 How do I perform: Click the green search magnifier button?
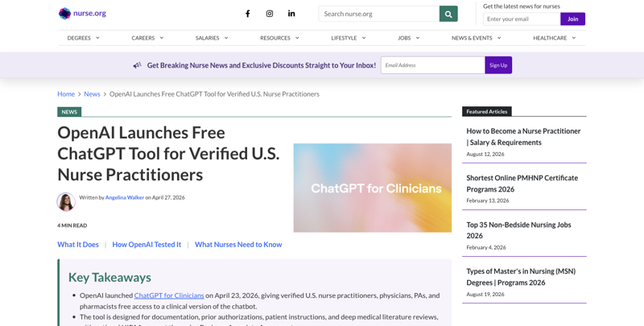448,14
